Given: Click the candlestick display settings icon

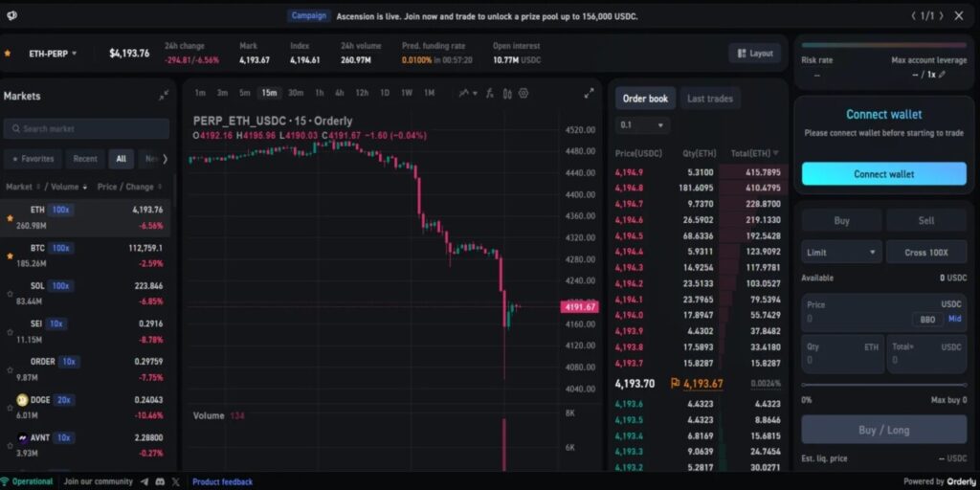Looking at the screenshot, I should 506,93.
